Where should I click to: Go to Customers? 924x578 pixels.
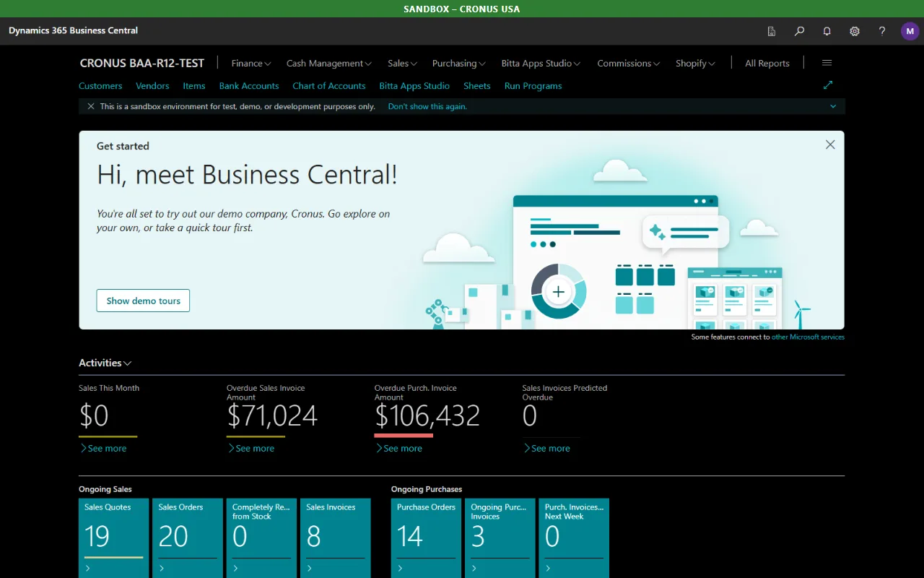pos(100,85)
